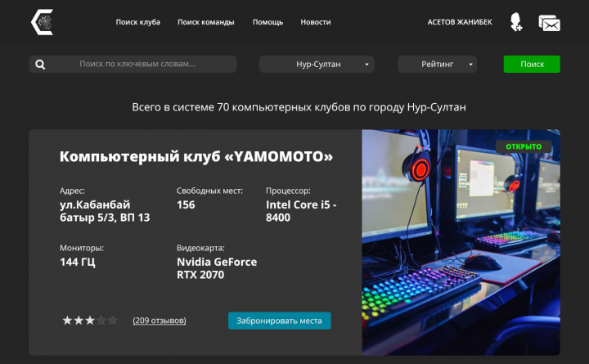Open the Помощь menu item
The width and height of the screenshot is (589, 364).
tap(268, 22)
